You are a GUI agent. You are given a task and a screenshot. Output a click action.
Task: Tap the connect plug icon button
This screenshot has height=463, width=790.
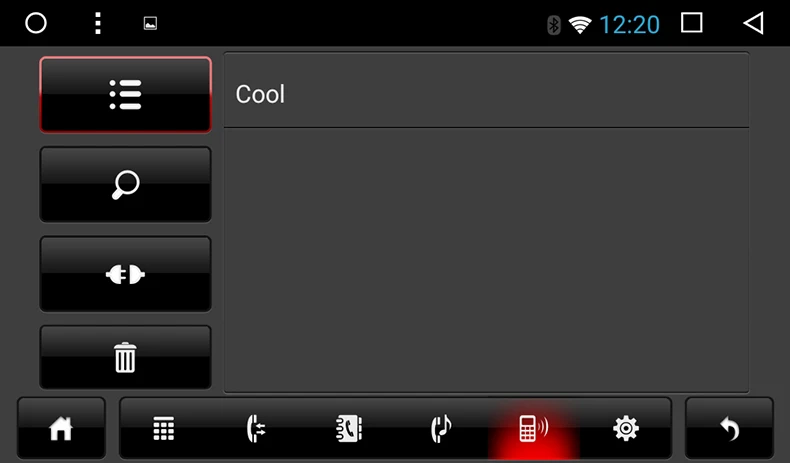[125, 274]
